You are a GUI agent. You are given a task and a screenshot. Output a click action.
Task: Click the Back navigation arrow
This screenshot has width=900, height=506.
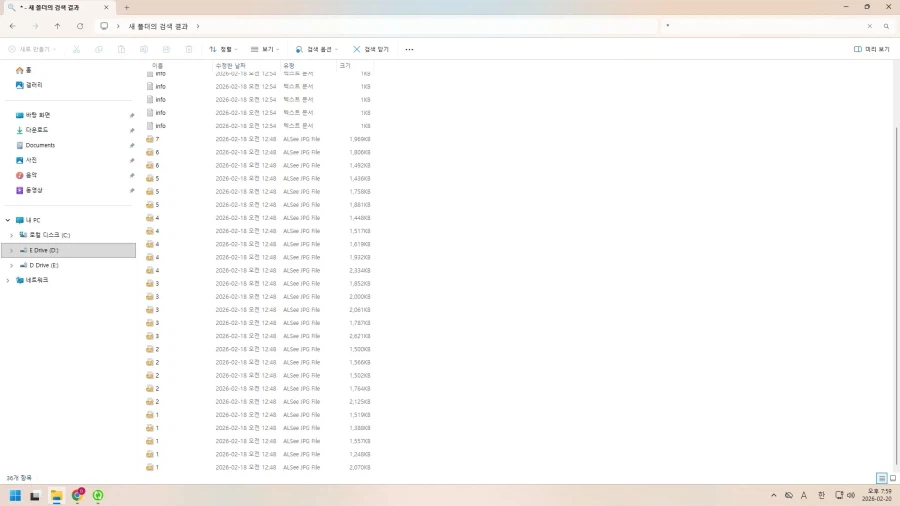(x=12, y=26)
